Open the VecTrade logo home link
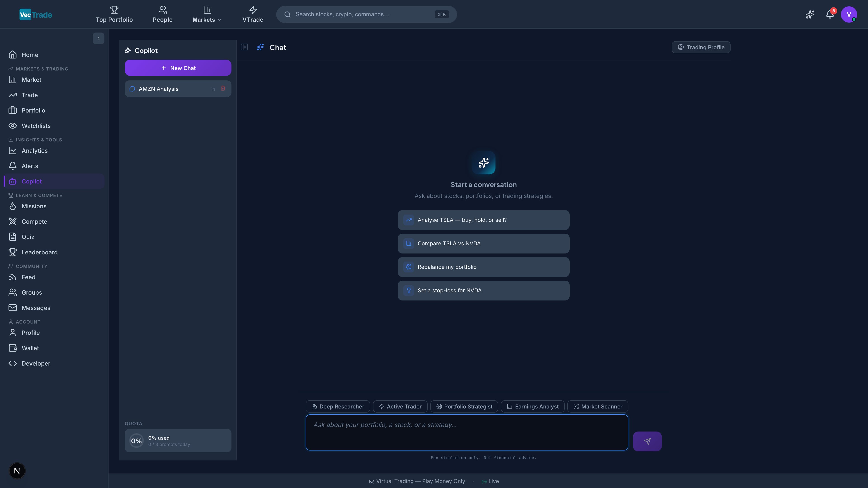Viewport: 868px width, 488px height. (x=36, y=14)
